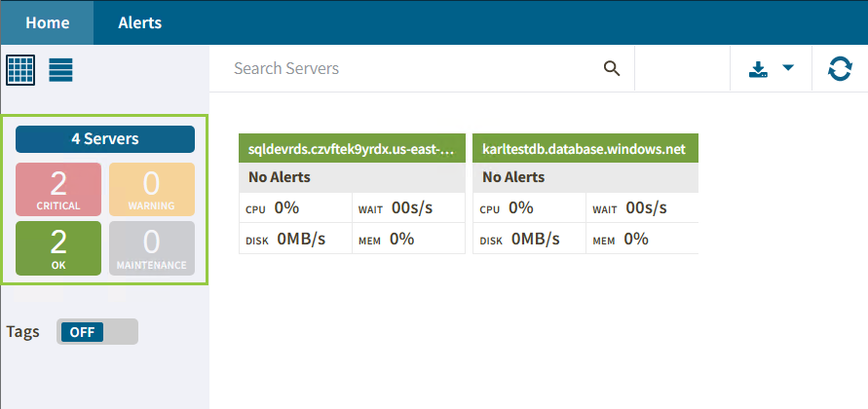
Task: Open the Home tab
Action: [x=47, y=22]
